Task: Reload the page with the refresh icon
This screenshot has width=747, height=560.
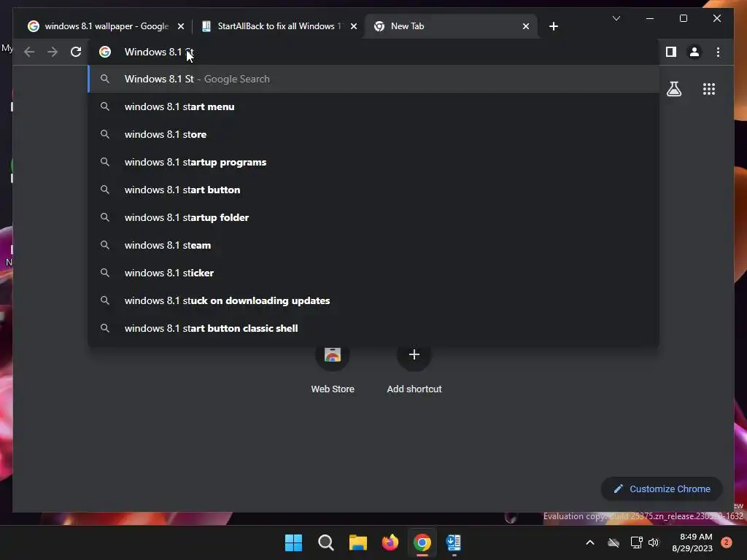Action: pos(76,52)
